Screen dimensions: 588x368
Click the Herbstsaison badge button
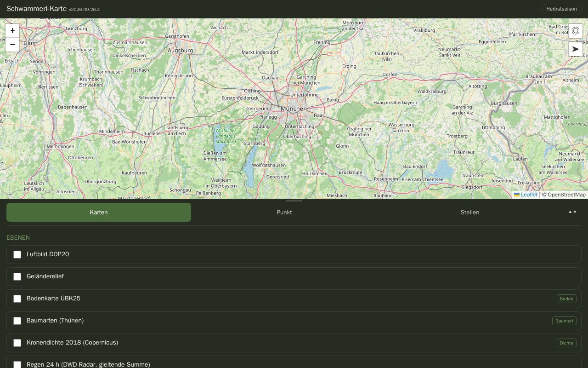(561, 9)
